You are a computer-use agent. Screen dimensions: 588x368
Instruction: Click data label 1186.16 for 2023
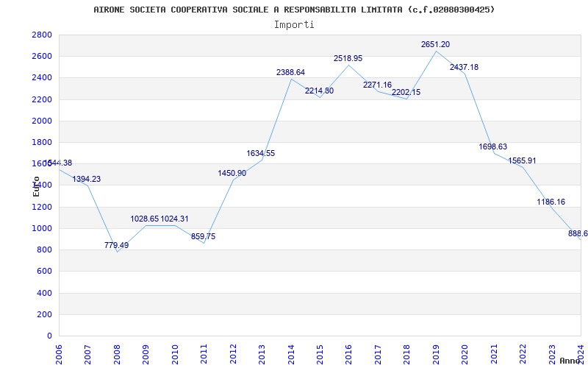(x=551, y=202)
